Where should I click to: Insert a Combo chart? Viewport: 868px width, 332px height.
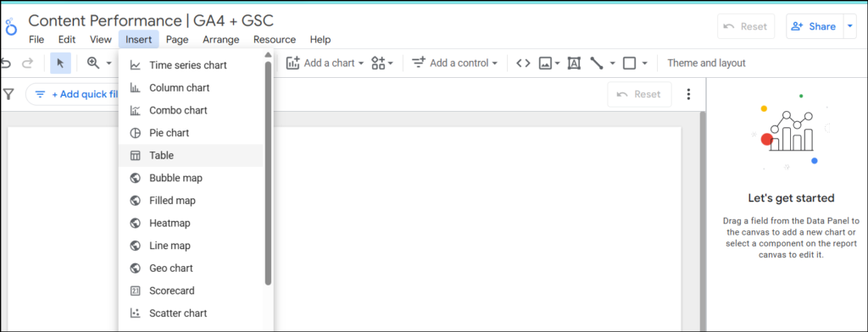click(191, 110)
